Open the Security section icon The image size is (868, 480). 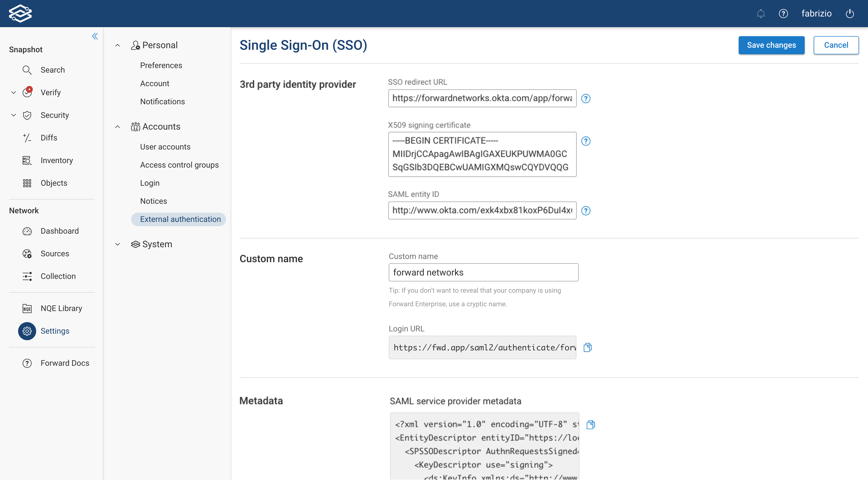pos(27,115)
